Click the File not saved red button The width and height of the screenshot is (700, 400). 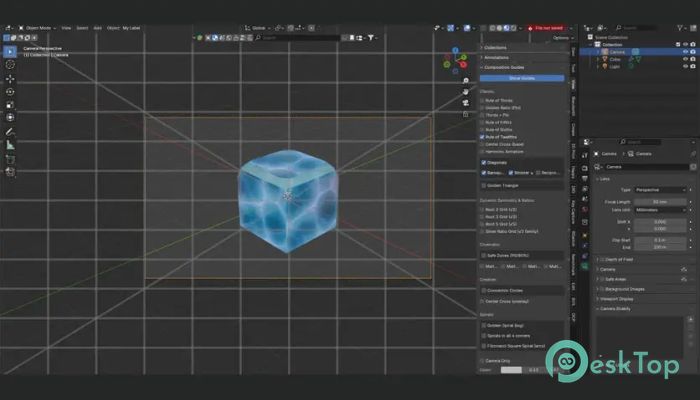click(546, 28)
